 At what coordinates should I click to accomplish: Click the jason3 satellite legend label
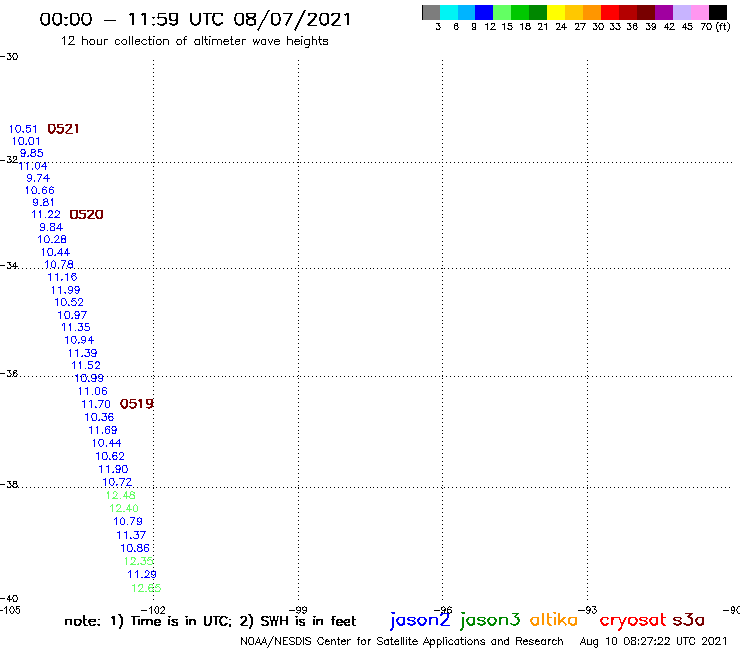(490, 621)
